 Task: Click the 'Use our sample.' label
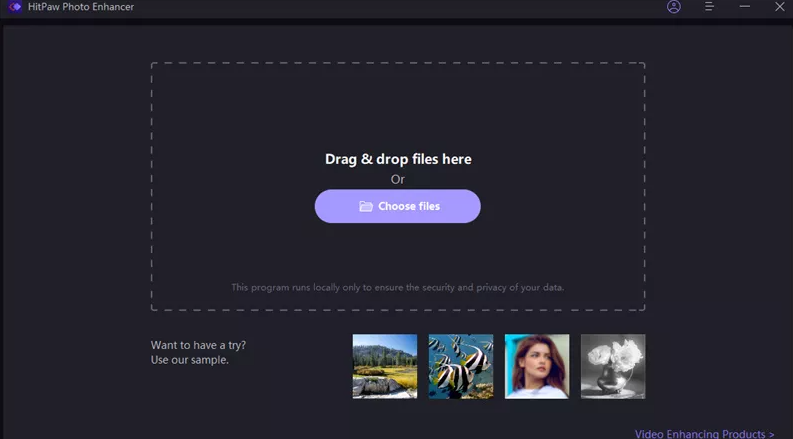tap(190, 360)
